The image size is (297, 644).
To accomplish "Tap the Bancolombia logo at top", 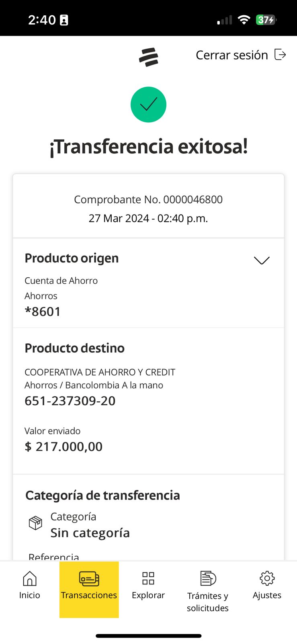I will coord(149,57).
